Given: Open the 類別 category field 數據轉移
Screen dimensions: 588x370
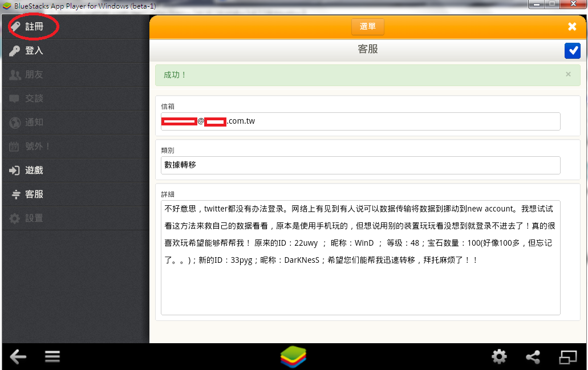Looking at the screenshot, I should pos(360,165).
